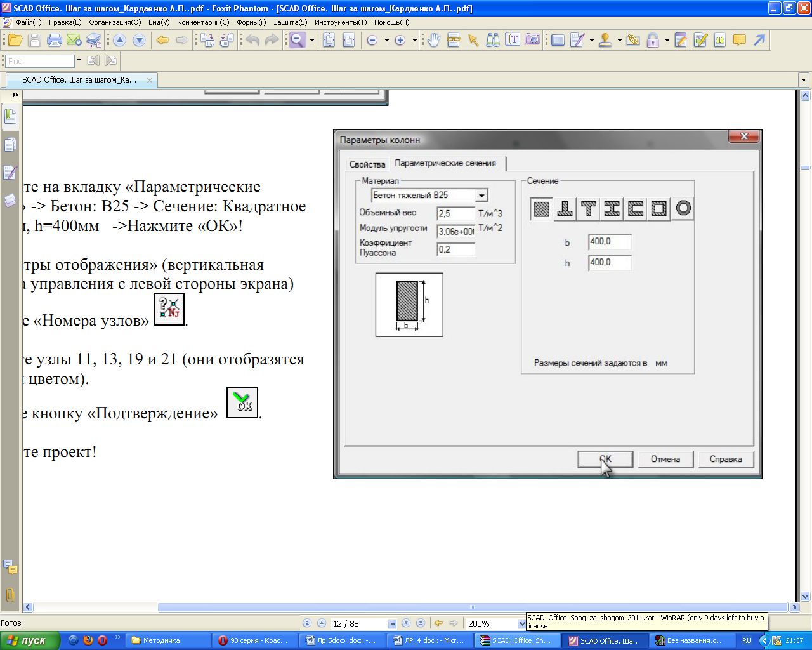The width and height of the screenshot is (812, 650).
Task: Open the Вид(V) menu
Action: [159, 22]
